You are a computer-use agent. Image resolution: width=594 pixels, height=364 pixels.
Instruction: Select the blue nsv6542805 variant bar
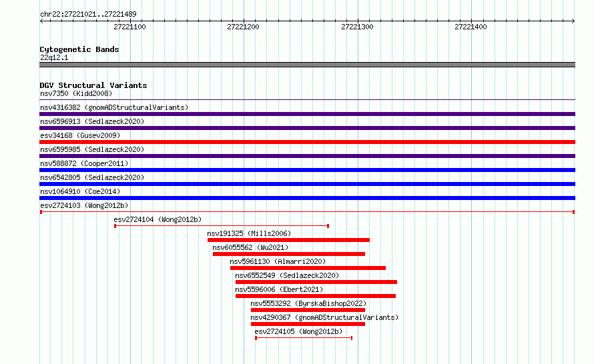[x=307, y=184]
